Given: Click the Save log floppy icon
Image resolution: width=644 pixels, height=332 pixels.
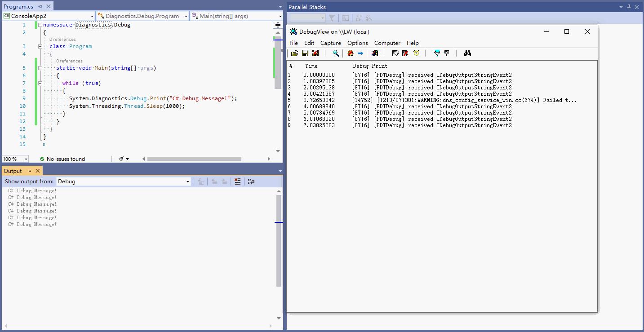Looking at the screenshot, I should 305,53.
